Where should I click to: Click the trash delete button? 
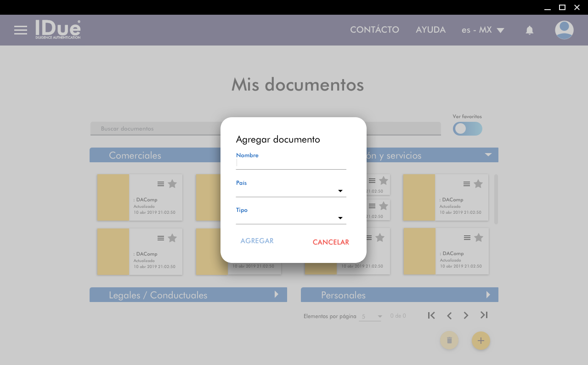click(x=449, y=341)
